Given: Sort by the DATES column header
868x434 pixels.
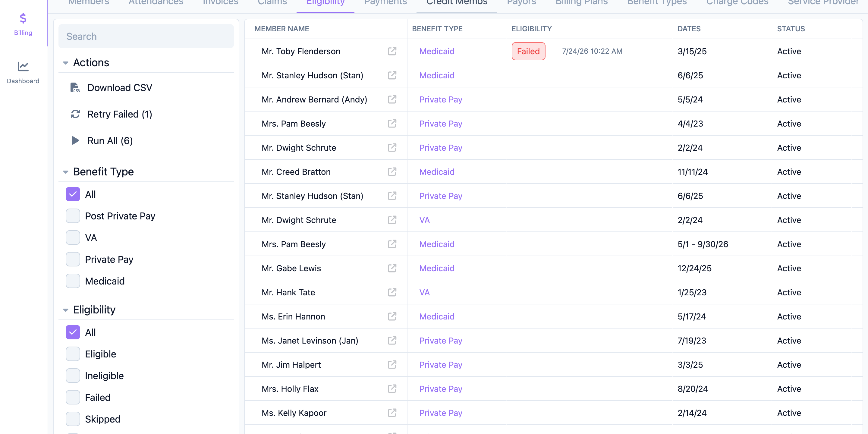Looking at the screenshot, I should click(689, 29).
